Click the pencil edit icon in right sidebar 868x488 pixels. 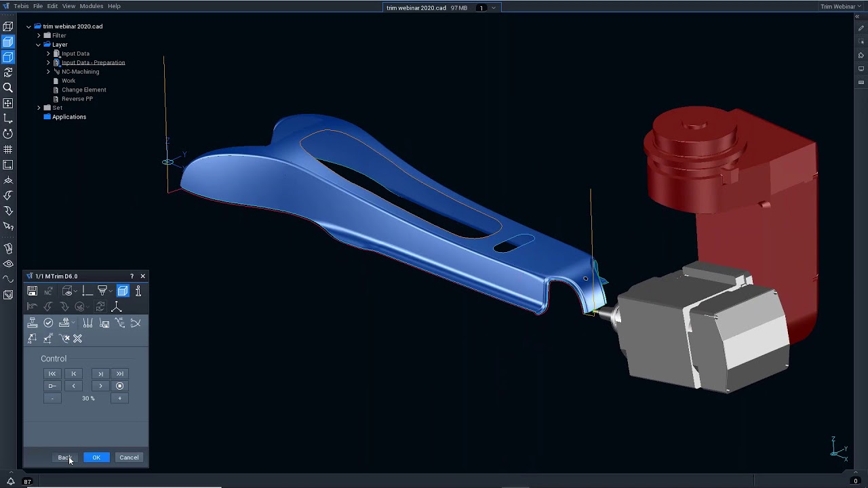click(861, 28)
